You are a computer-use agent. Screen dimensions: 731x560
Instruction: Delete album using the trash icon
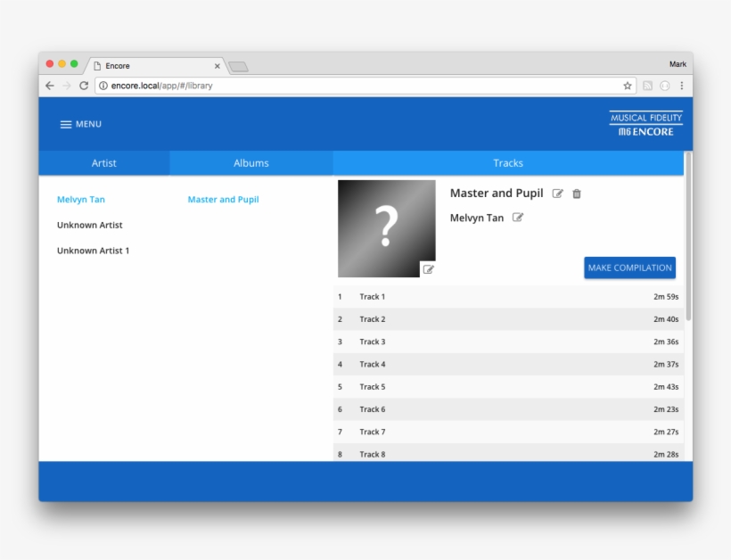577,194
